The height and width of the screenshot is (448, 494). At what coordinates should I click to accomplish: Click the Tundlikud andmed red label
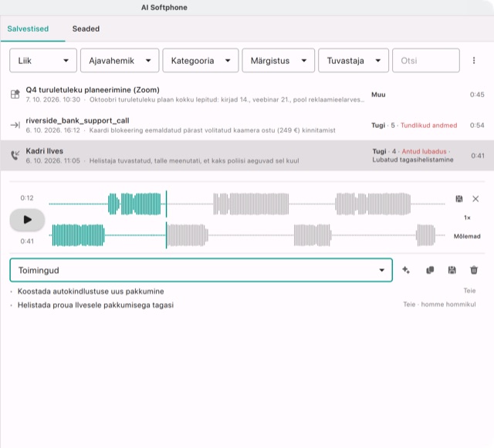[429, 126]
